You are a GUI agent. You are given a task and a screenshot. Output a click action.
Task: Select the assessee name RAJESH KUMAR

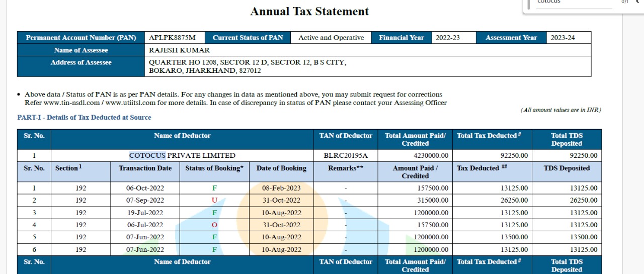(x=180, y=50)
